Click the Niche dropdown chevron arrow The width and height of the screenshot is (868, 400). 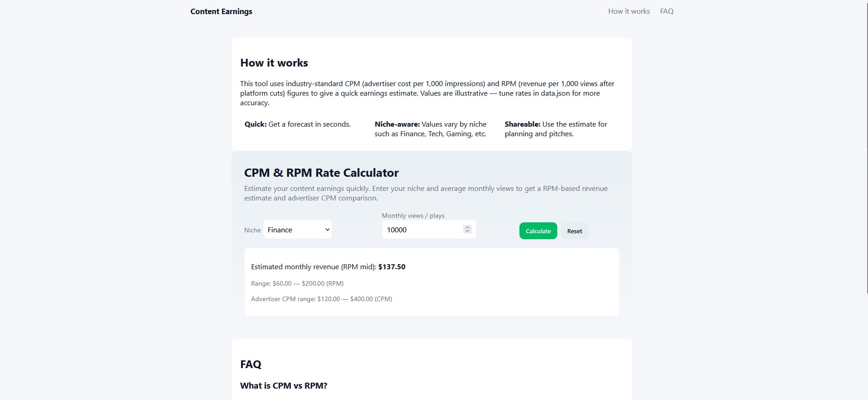coord(327,230)
